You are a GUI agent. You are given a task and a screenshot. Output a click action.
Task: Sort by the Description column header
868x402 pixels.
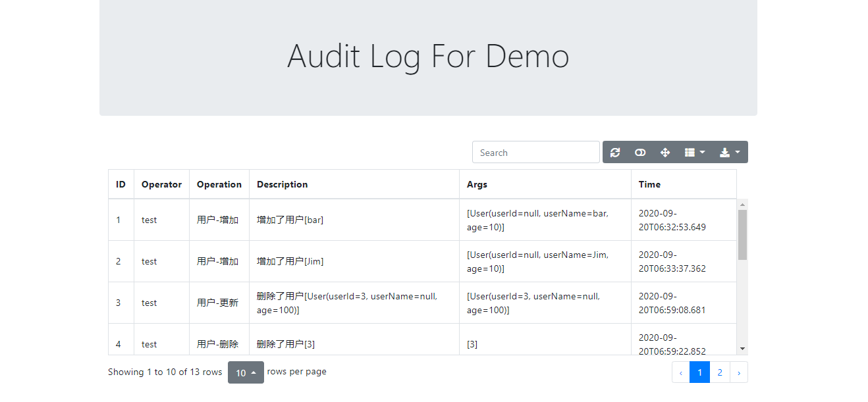coord(282,184)
